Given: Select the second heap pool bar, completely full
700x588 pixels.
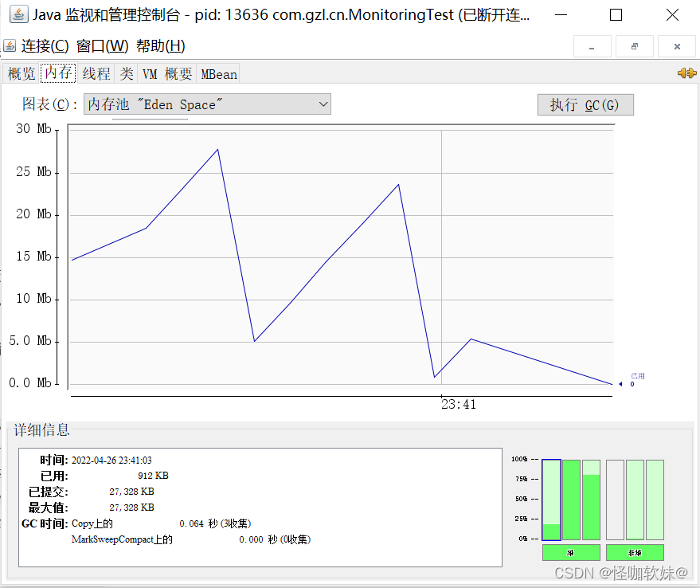Looking at the screenshot, I should [572, 500].
